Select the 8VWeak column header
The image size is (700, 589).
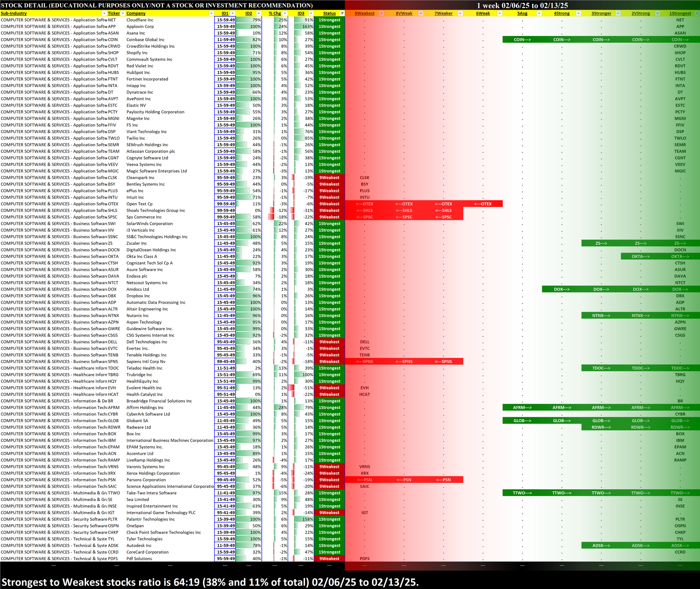404,13
